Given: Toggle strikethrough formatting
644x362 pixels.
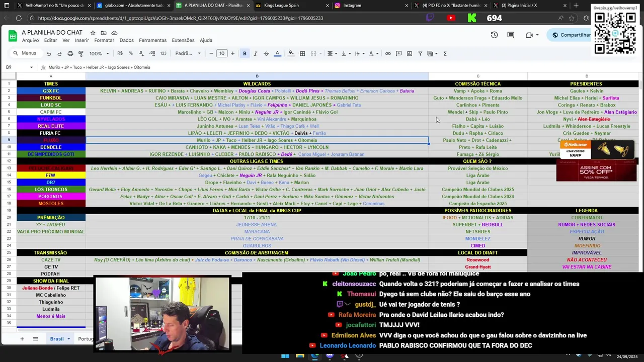Looking at the screenshot, I should 266,53.
